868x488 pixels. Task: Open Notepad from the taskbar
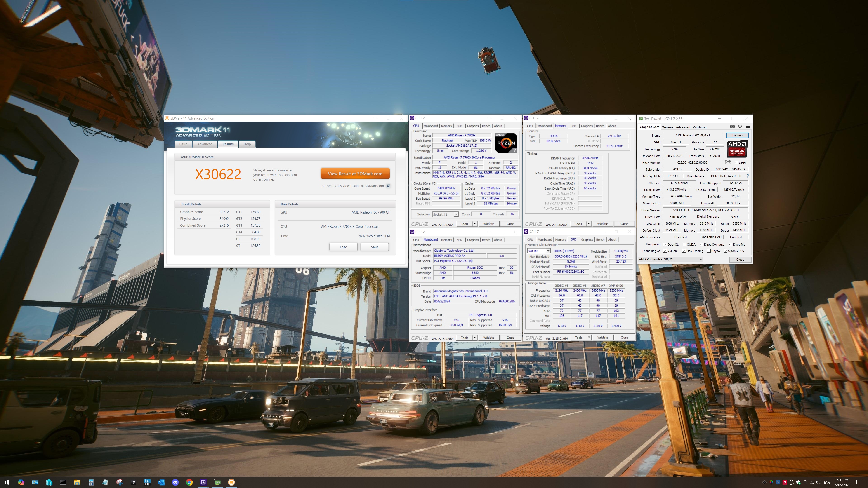click(105, 482)
